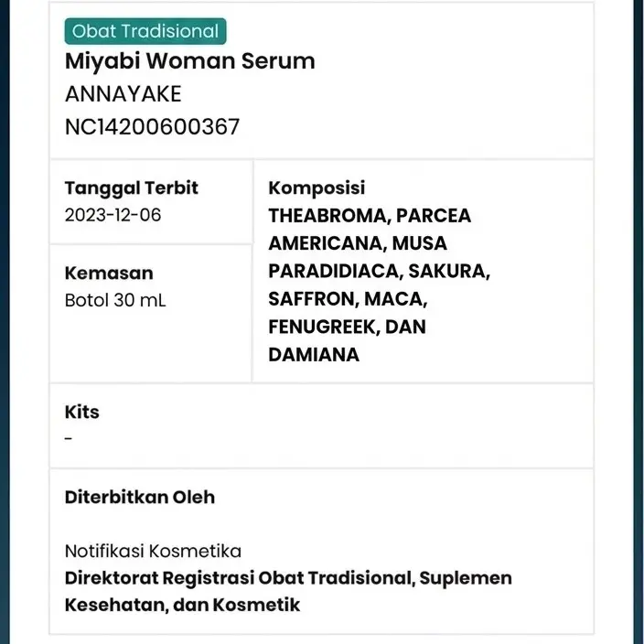The height and width of the screenshot is (644, 644).
Task: Click the Tanggal Terbit label
Action: 131,188
